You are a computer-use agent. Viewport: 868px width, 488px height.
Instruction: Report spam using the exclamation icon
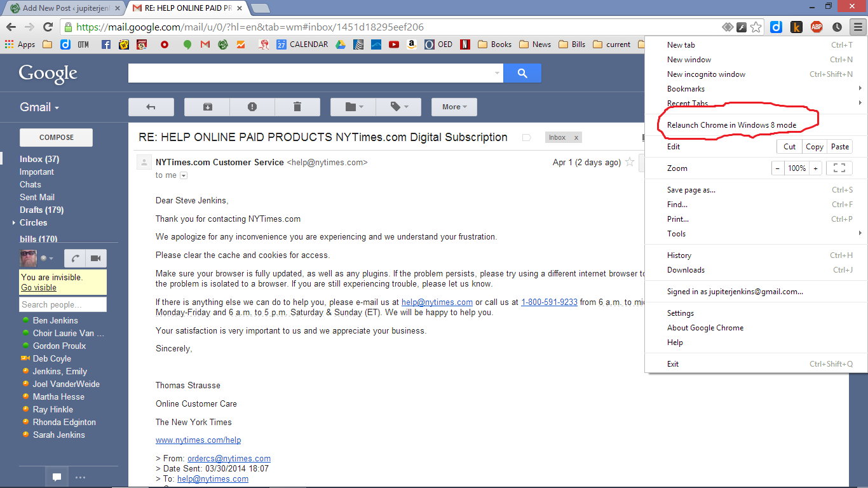pos(252,107)
